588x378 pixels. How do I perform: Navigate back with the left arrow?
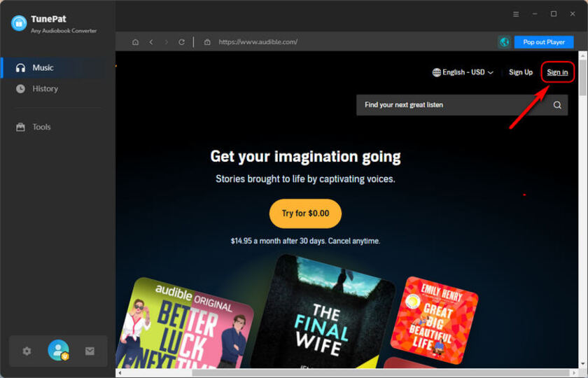pos(151,42)
